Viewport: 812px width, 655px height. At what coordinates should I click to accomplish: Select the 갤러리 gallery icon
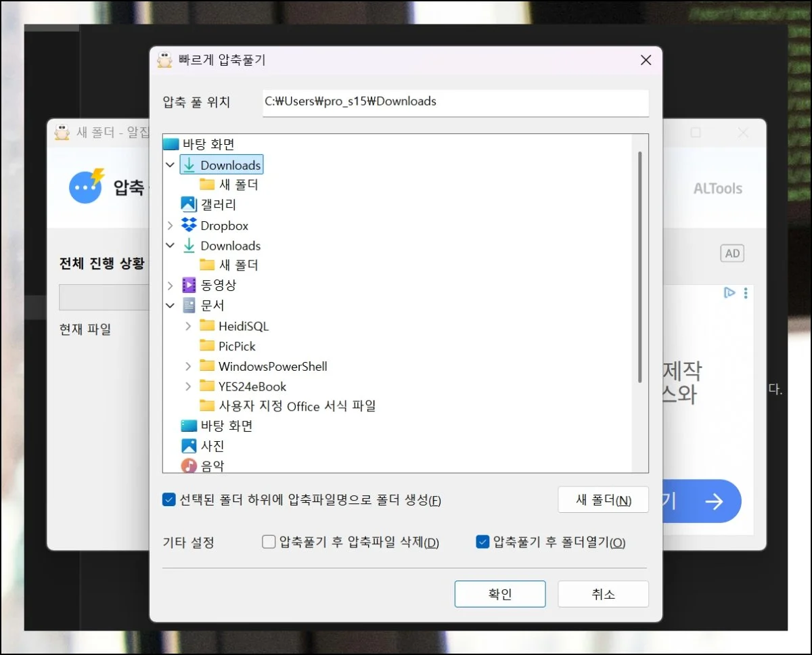pyautogui.click(x=189, y=204)
